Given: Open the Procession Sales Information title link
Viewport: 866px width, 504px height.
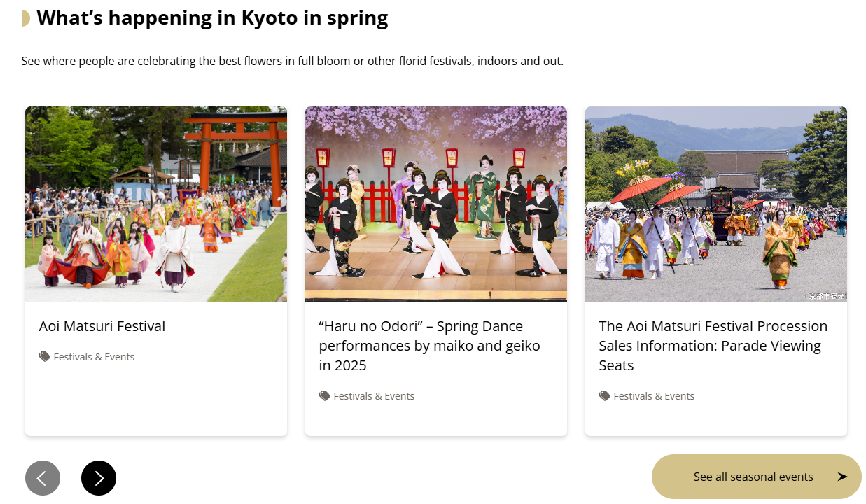Looking at the screenshot, I should (713, 346).
